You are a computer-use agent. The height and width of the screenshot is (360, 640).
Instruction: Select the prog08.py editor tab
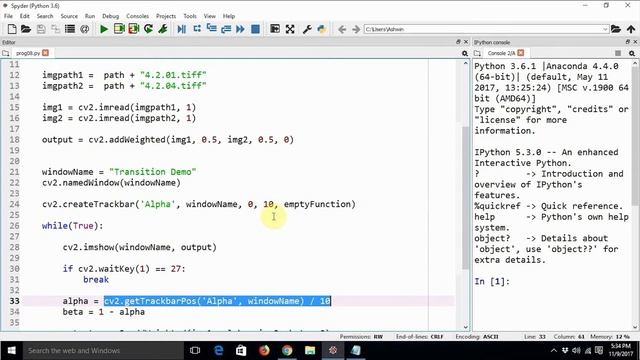click(28, 53)
